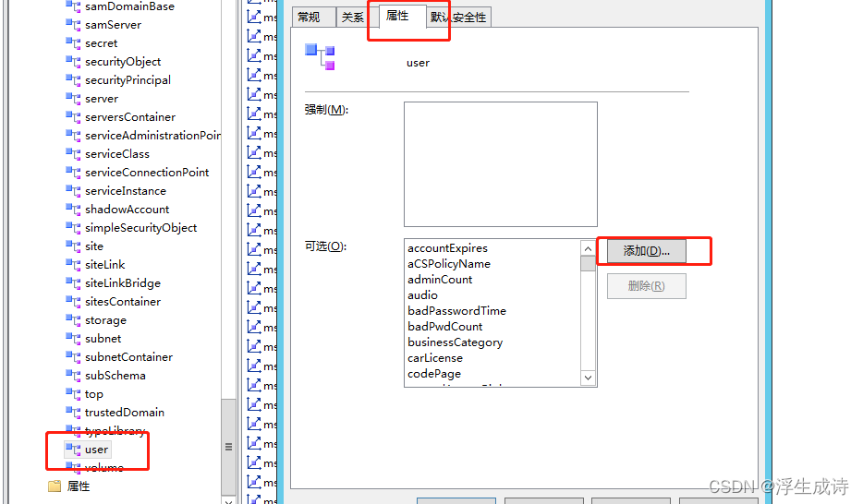Click the siteLink class icon
The height and width of the screenshot is (504, 863).
[x=73, y=264]
